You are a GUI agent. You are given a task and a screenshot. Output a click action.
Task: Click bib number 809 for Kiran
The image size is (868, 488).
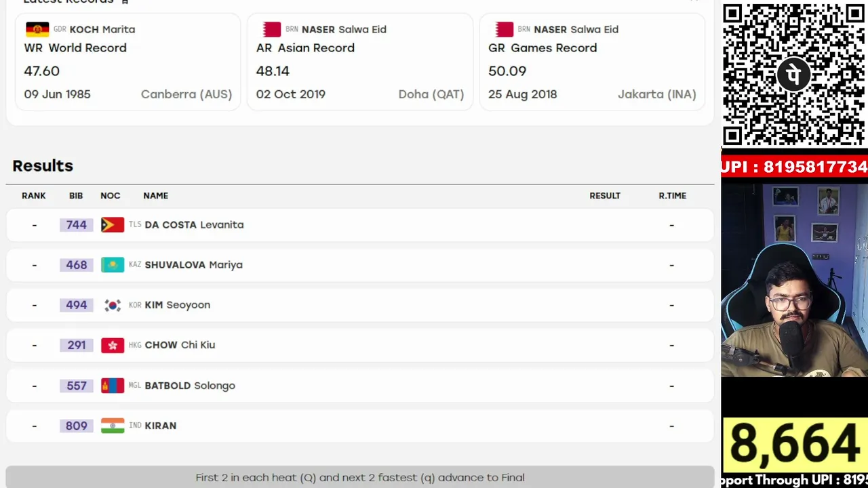click(x=77, y=426)
